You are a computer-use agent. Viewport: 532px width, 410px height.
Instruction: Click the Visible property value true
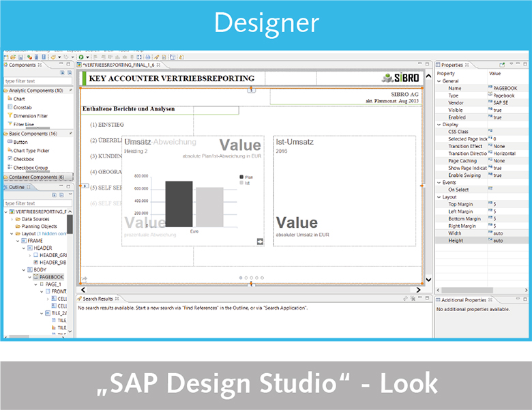pyautogui.click(x=497, y=110)
